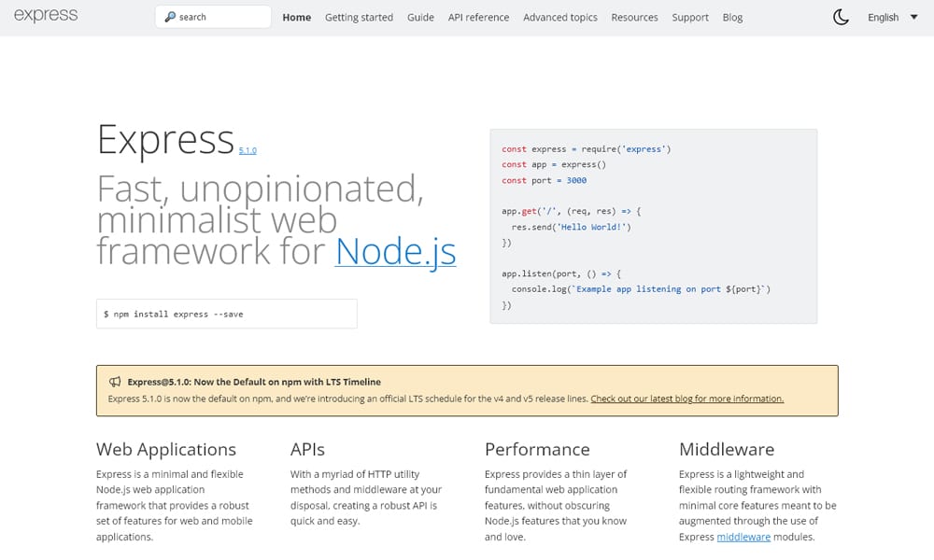Check out the latest blog announcement link
This screenshot has width=934, height=560.
pyautogui.click(x=688, y=398)
